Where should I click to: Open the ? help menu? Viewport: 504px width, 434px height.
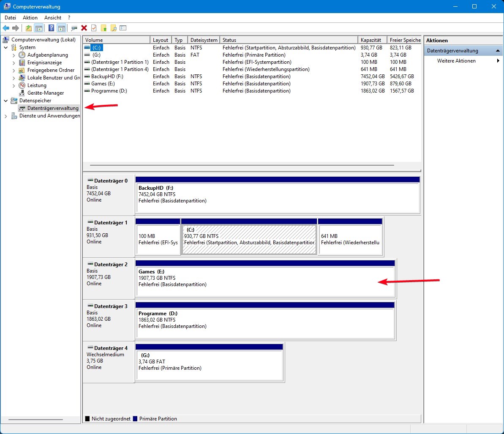click(69, 18)
